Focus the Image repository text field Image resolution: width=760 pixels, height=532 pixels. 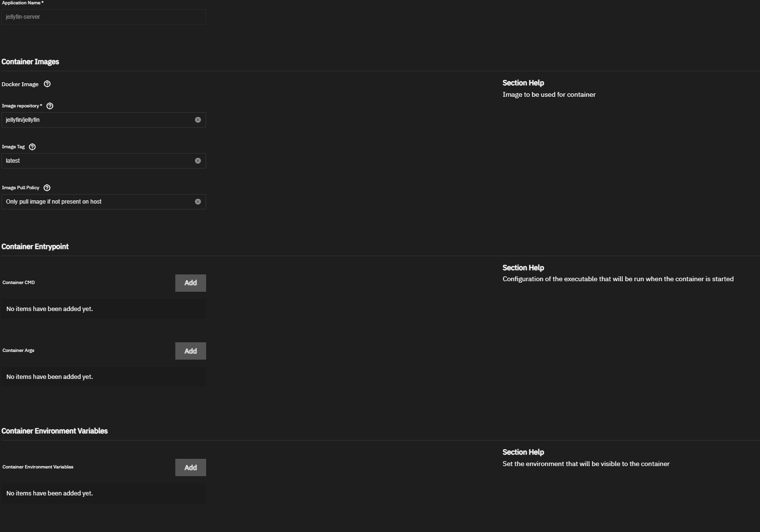tap(96, 120)
